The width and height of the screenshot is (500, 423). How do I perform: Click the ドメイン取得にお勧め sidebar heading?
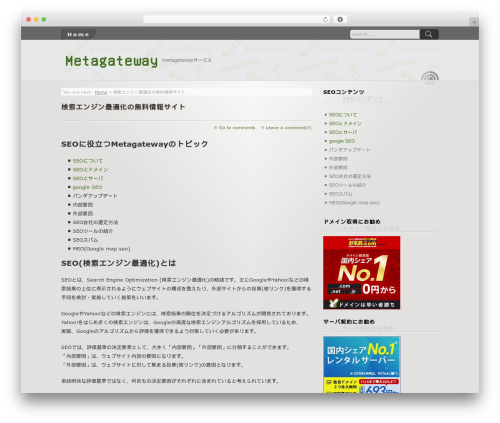(352, 222)
